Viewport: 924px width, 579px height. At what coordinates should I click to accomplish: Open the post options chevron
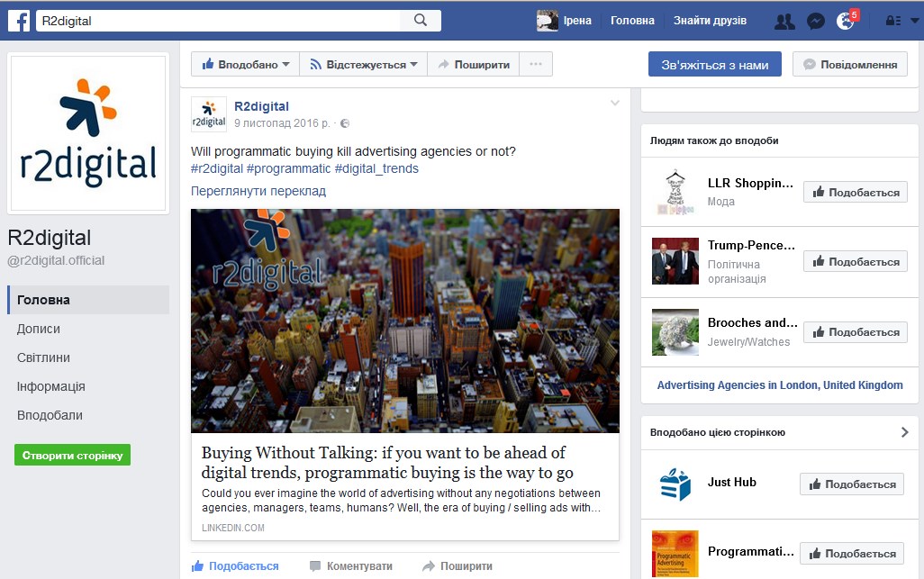click(614, 103)
